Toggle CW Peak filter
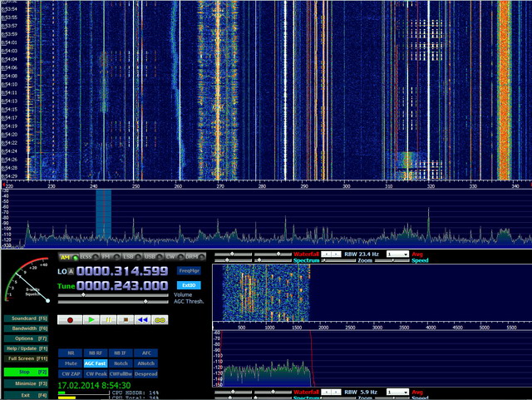The width and height of the screenshot is (532, 400). tap(96, 374)
